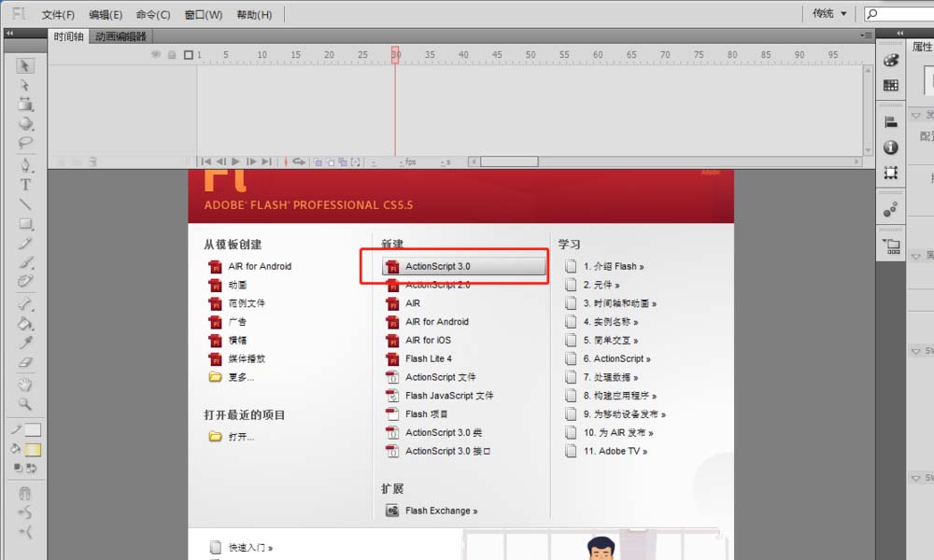Viewport: 934px width, 560px height.
Task: Toggle the lock all layers icon
Action: point(172,55)
